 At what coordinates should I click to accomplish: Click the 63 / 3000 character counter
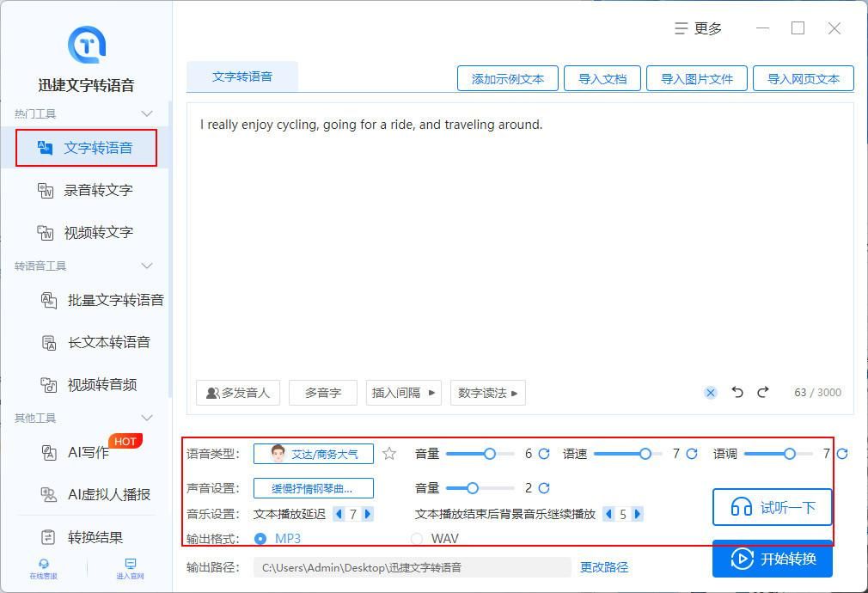tap(817, 393)
